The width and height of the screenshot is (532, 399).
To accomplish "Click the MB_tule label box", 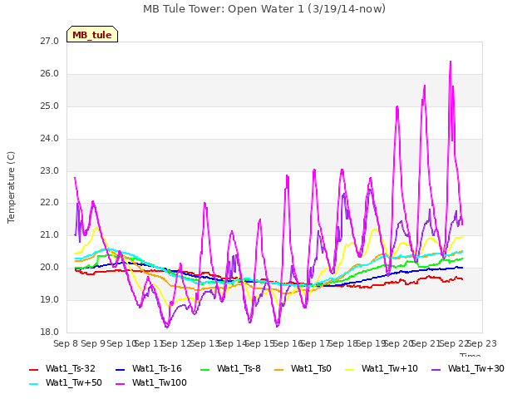I will click(x=92, y=34).
